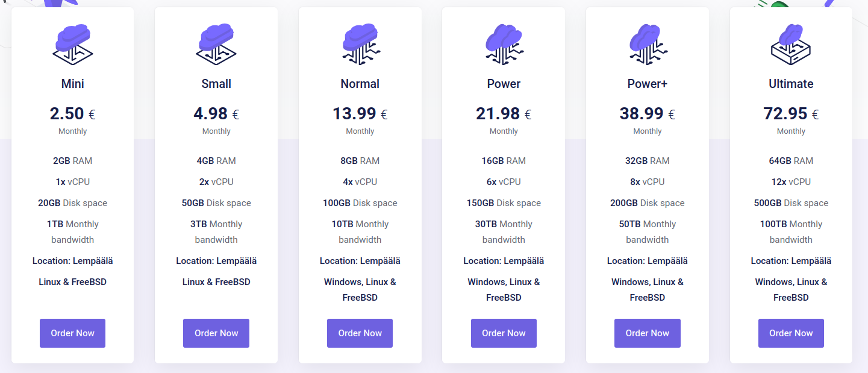The image size is (868, 373).
Task: Select the Mini plan title
Action: click(72, 84)
